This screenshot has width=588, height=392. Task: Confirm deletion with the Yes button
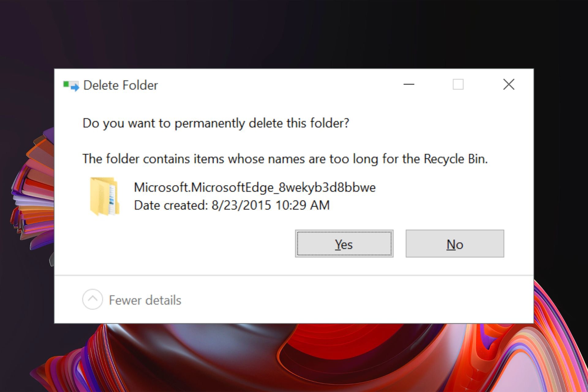tap(344, 243)
